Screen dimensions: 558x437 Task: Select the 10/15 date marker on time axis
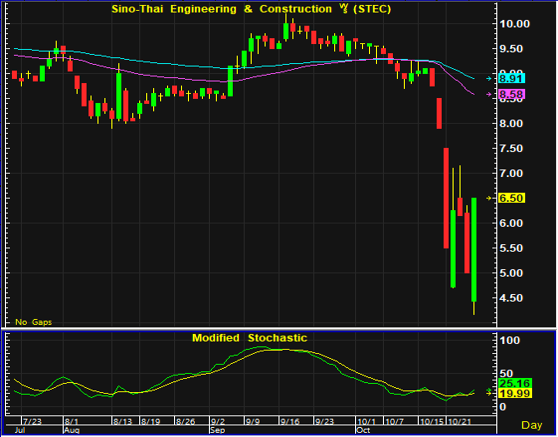point(432,421)
